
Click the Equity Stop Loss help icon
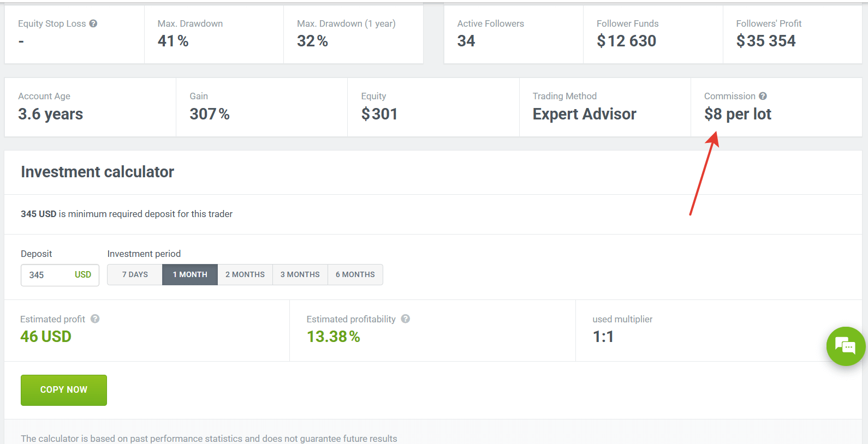[x=93, y=23]
